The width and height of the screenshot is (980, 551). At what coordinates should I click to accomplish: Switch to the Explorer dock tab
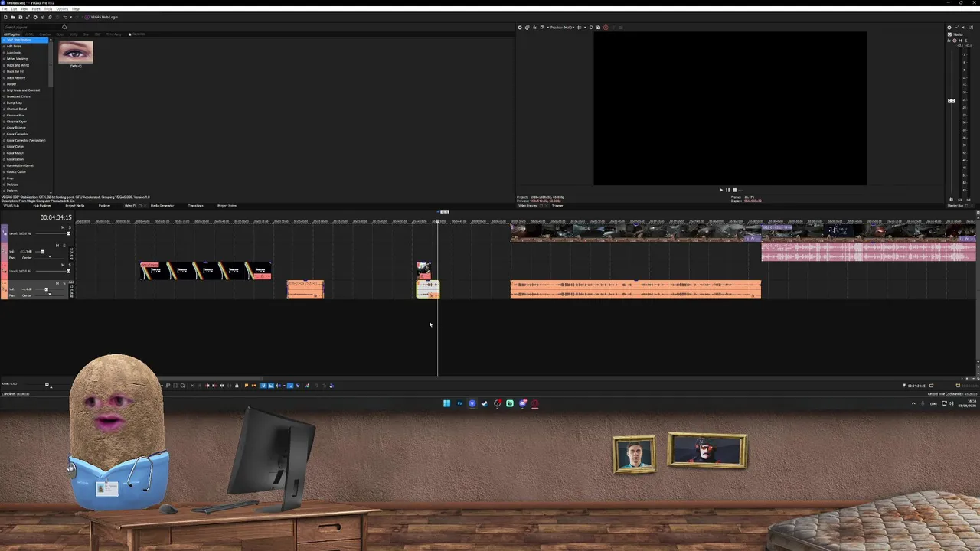pyautogui.click(x=104, y=206)
